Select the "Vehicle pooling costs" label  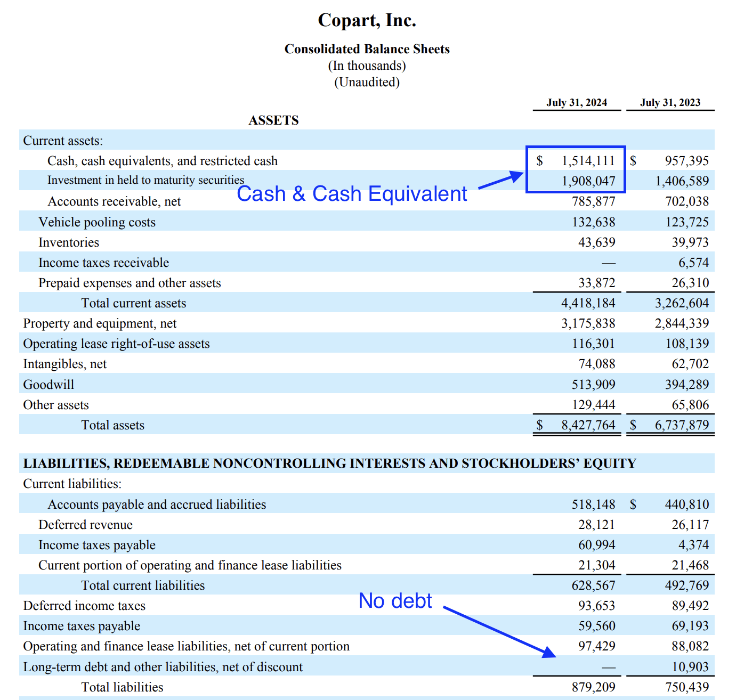pos(97,222)
